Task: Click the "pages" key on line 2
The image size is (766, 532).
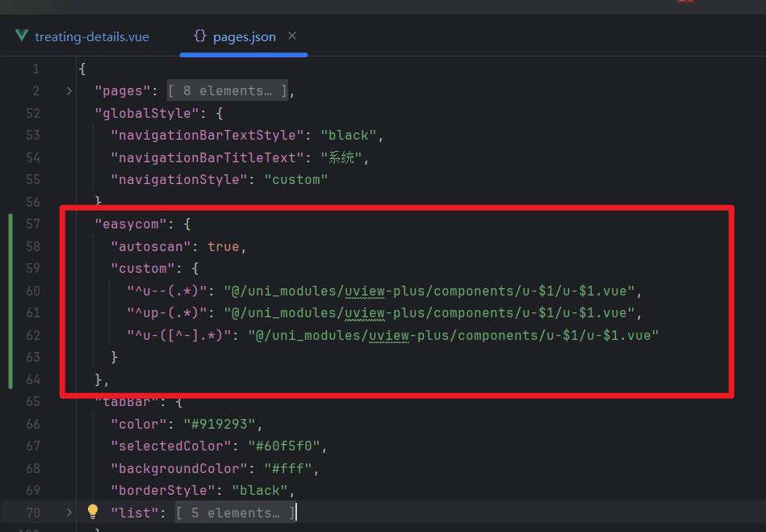Action: coord(123,91)
